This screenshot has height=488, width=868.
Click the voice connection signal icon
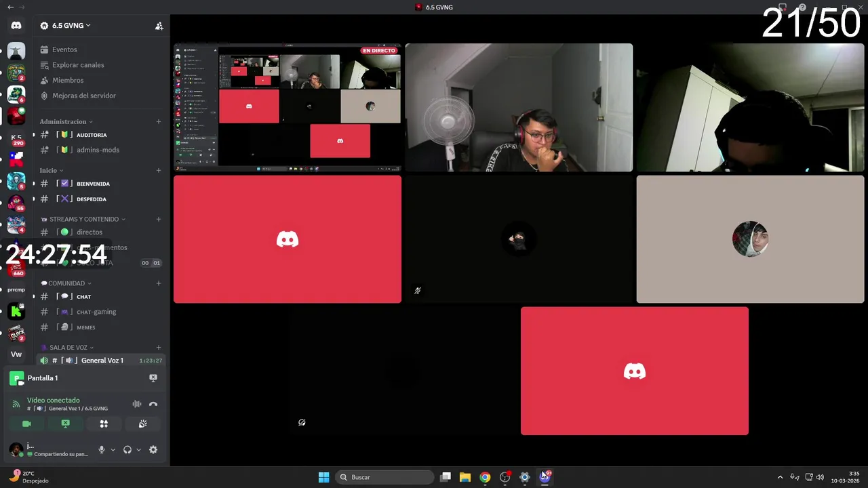tap(16, 404)
